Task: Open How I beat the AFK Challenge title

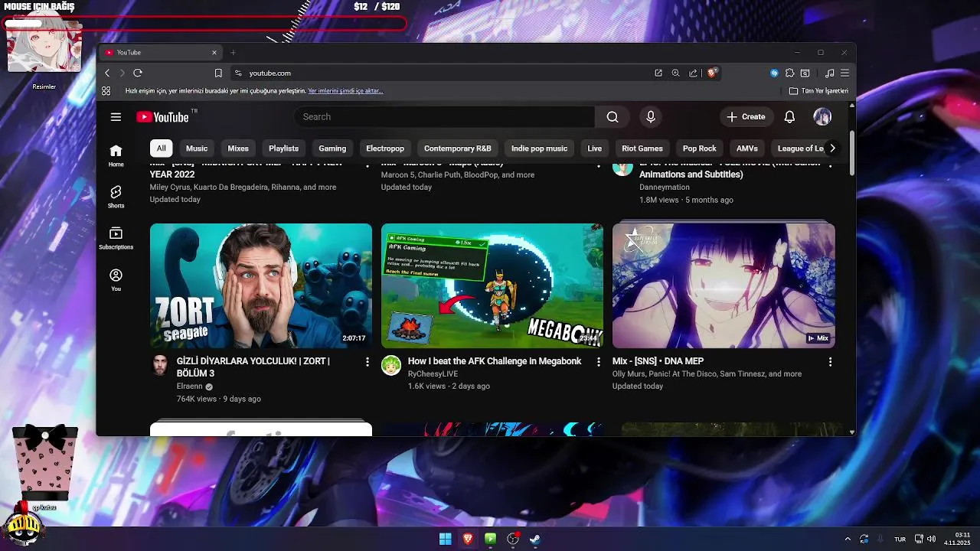Action: click(x=495, y=361)
